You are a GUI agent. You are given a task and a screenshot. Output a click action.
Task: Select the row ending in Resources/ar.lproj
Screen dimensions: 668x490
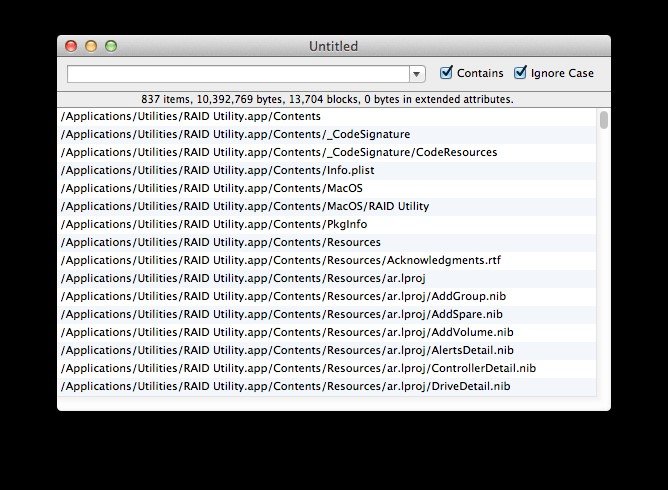coord(327,278)
